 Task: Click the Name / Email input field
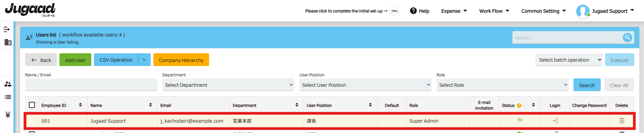[91, 85]
